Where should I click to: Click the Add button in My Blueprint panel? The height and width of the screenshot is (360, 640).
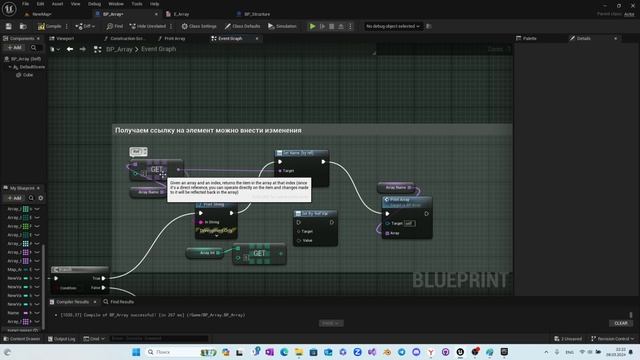point(14,198)
